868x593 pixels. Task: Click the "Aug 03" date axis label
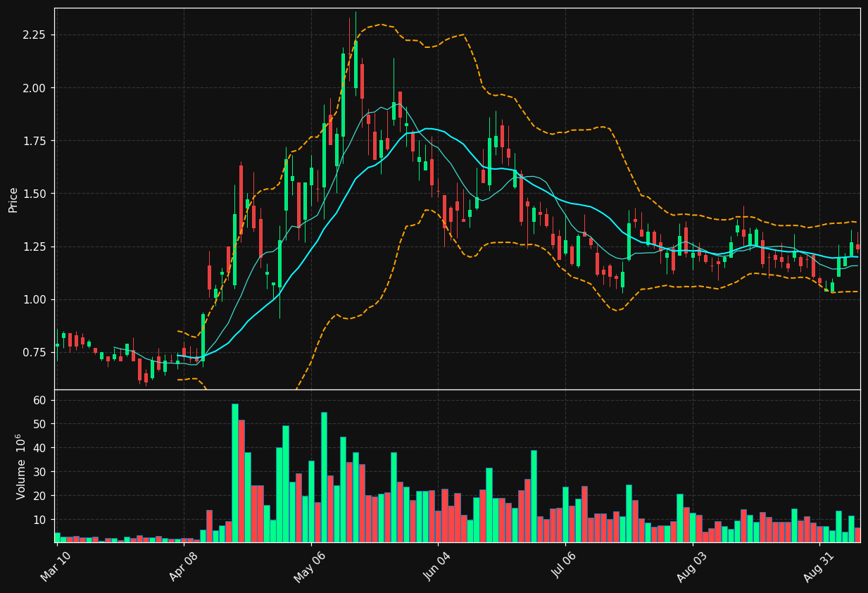(x=692, y=566)
